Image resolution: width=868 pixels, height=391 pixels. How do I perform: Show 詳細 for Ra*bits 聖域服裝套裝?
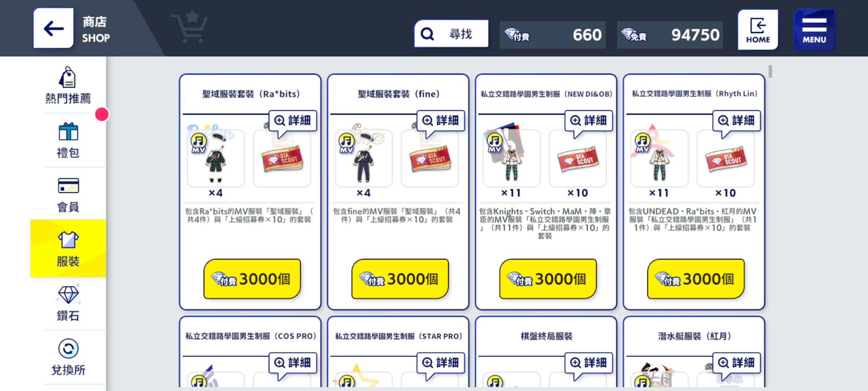293,121
